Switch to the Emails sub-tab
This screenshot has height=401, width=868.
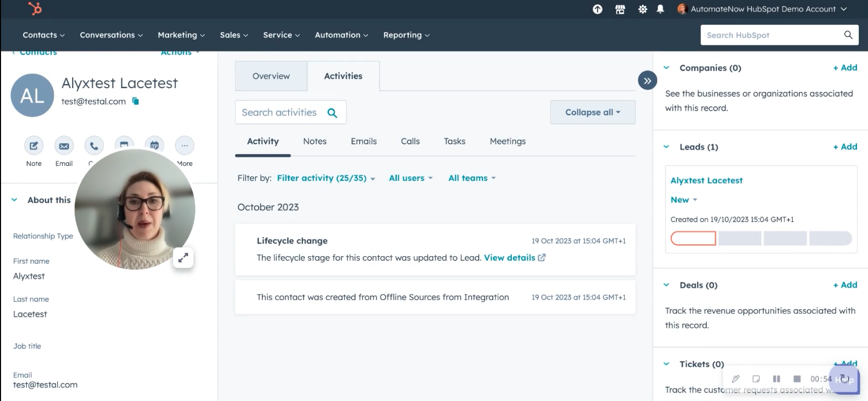pos(364,141)
